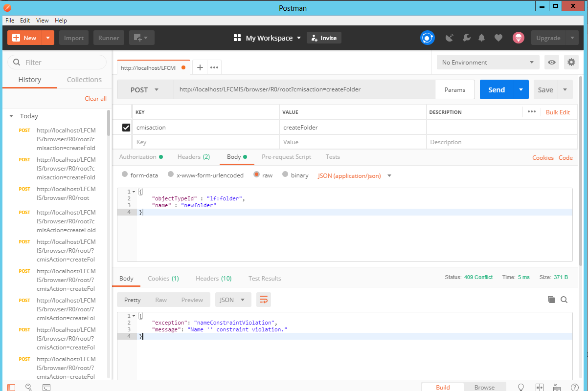Select the form-data body radio option
Screen dimensions: 588x391
tap(125, 175)
